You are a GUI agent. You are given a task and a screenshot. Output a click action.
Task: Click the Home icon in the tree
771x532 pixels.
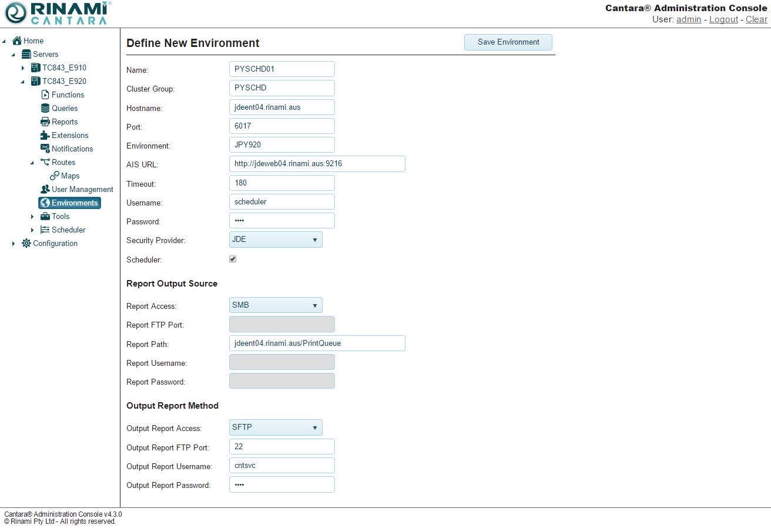coord(17,41)
